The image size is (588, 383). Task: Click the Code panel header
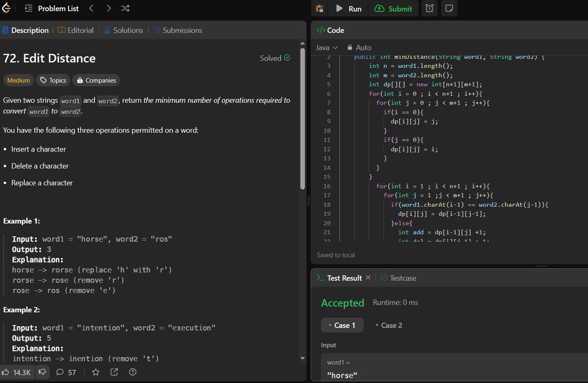pos(330,30)
